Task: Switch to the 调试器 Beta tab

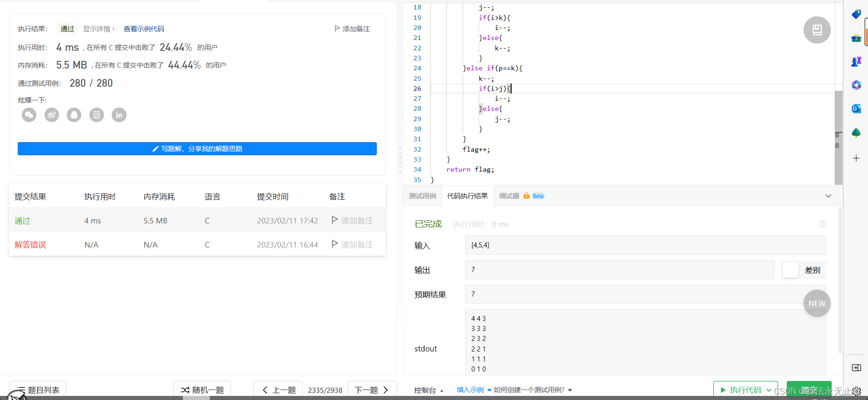Action: click(521, 196)
